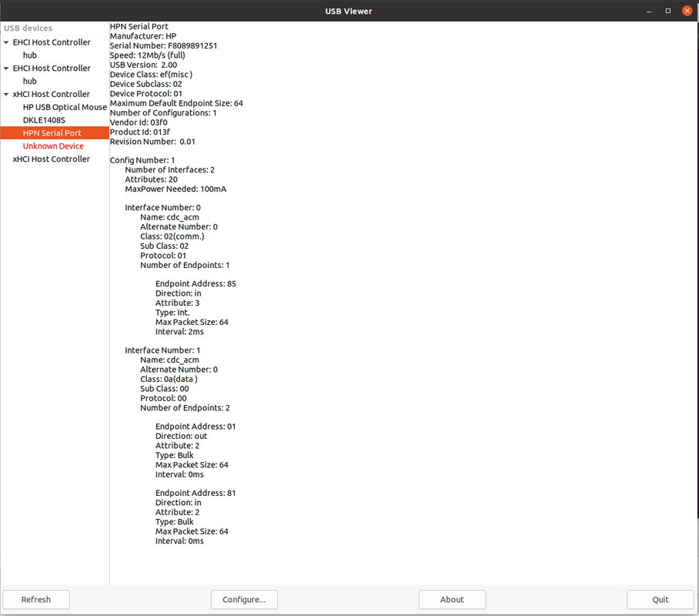Click the 'Revision Number: 0.01' line
Viewport: 699px width, 616px height.
click(x=152, y=142)
